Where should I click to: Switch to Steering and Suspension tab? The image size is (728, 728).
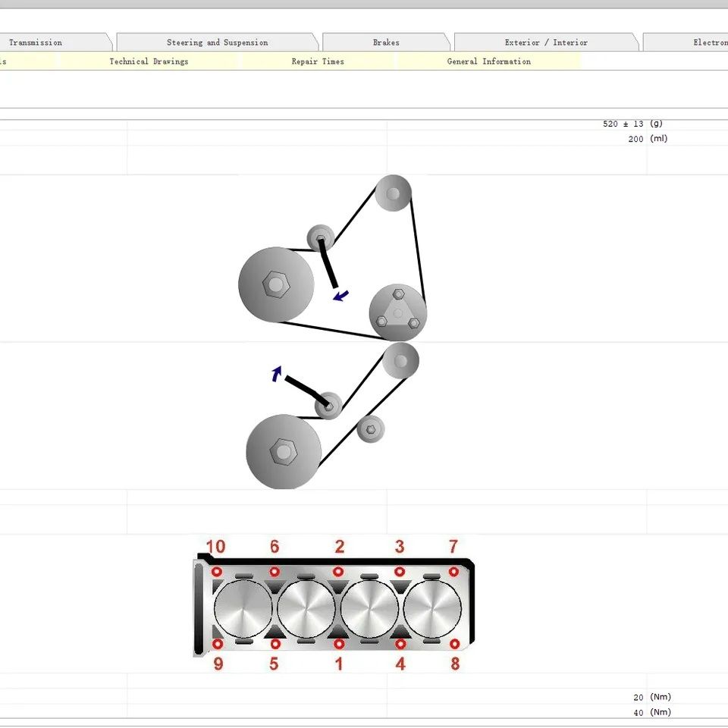tap(218, 42)
